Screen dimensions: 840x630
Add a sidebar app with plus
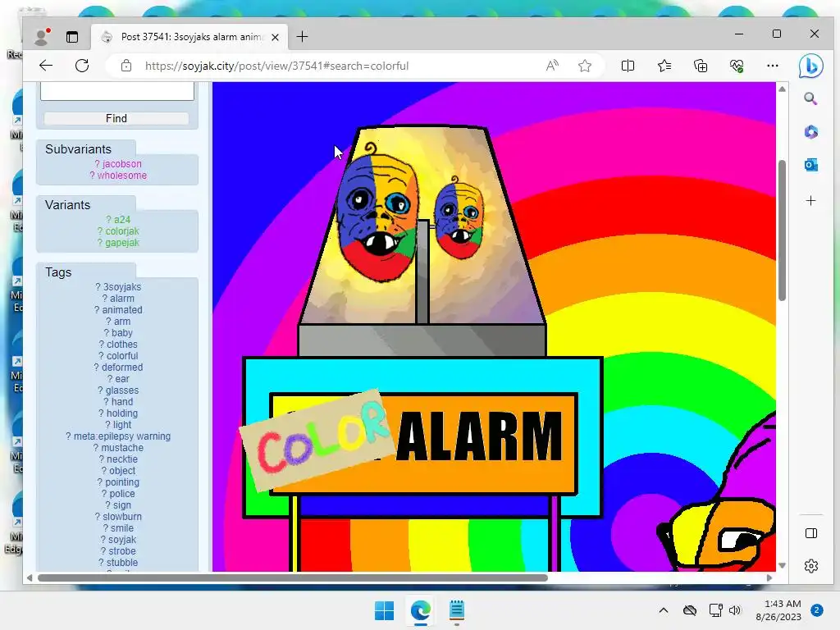click(810, 200)
